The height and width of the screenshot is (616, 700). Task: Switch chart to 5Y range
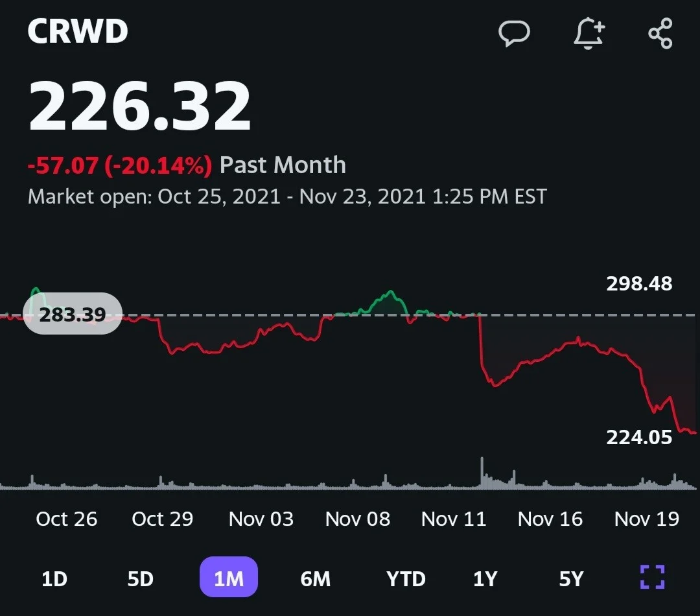(571, 579)
